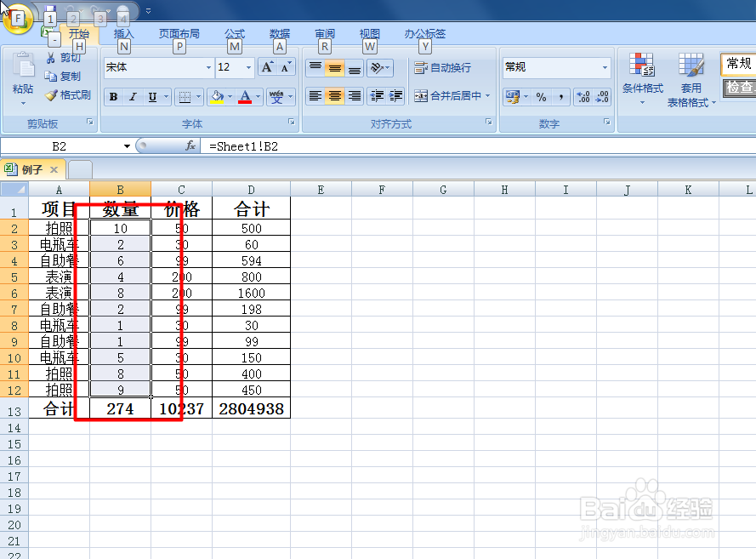Switch to the 插入 ribbon tab

coord(123,34)
